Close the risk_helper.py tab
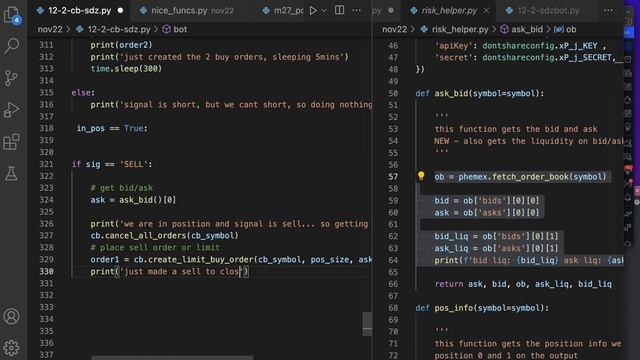The height and width of the screenshot is (360, 640). coord(486,10)
